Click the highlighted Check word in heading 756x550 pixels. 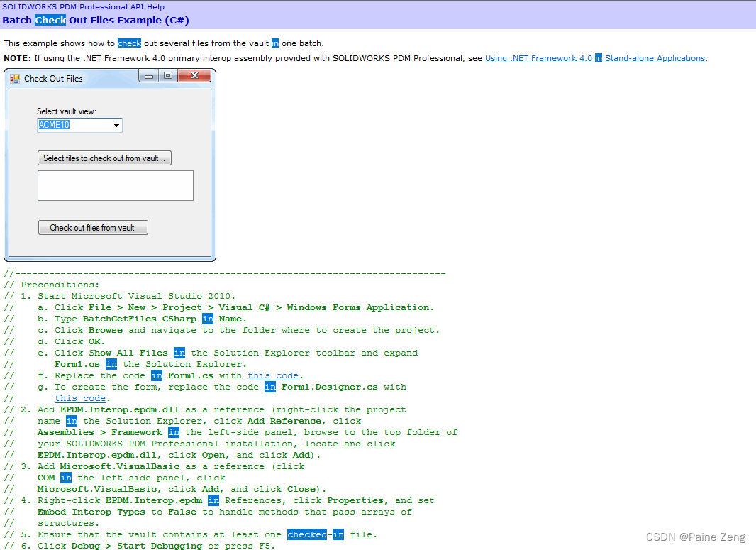pos(50,20)
